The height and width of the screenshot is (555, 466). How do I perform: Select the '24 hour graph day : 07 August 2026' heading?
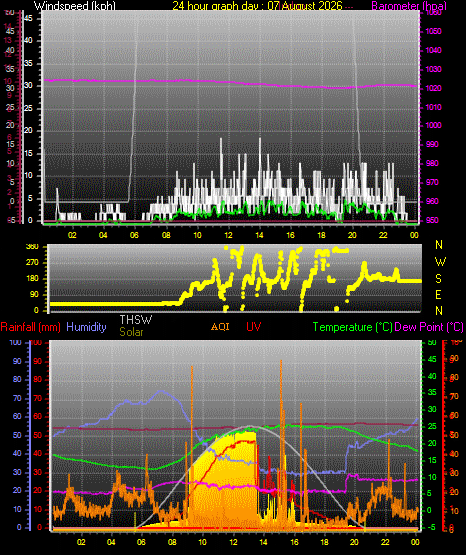pos(258,5)
